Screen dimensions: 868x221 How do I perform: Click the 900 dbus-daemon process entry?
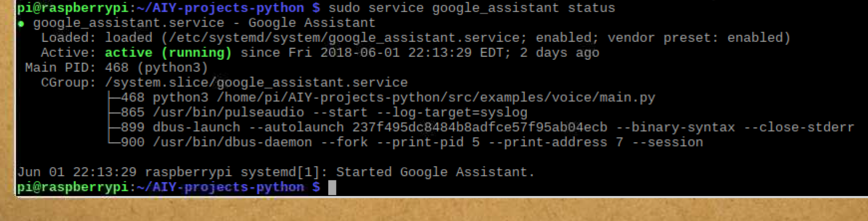coord(412,142)
